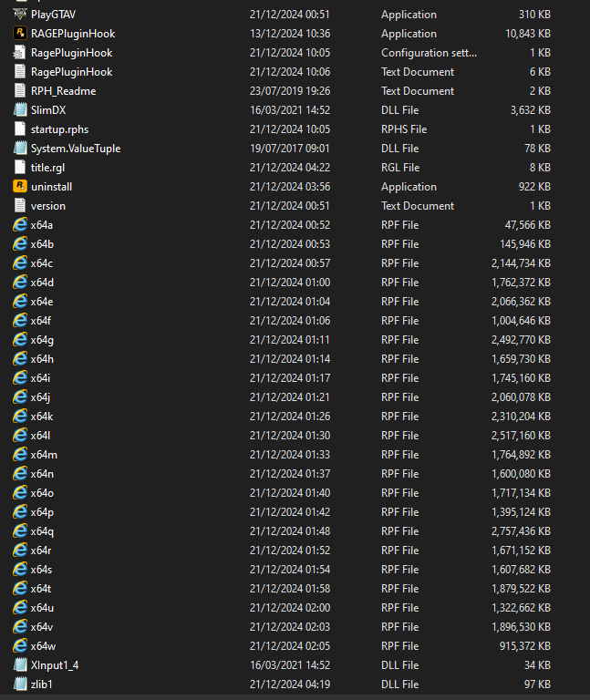590x700 pixels.
Task: Select the file name x64u
Action: [x=42, y=608]
